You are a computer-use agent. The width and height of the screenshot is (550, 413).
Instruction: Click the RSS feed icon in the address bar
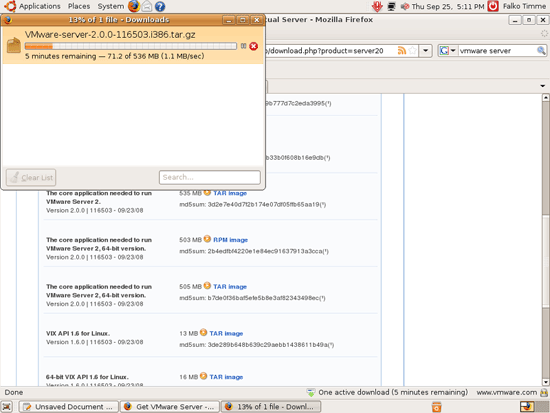(402, 51)
